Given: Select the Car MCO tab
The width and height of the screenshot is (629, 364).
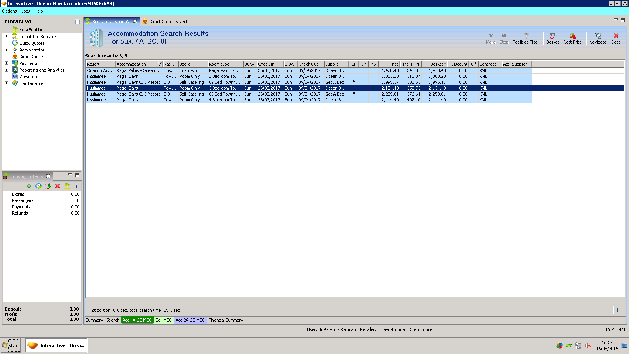Looking at the screenshot, I should [164, 320].
